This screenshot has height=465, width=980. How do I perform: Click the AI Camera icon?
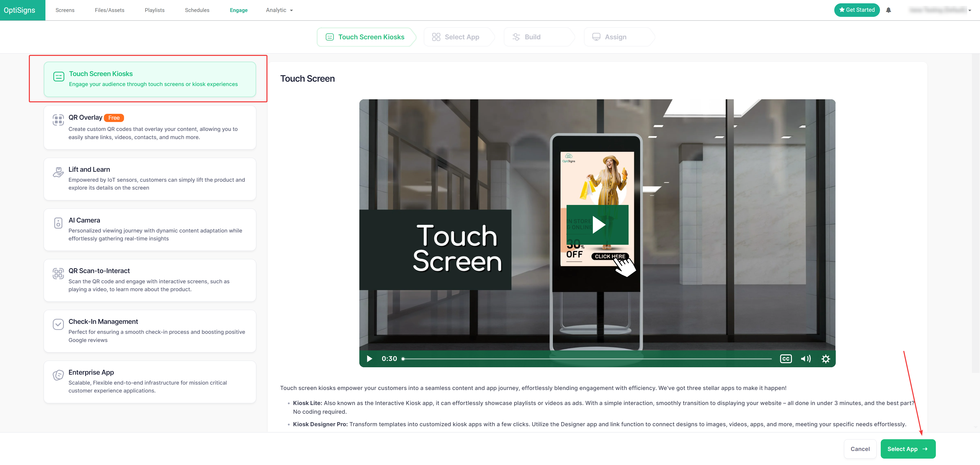click(58, 223)
